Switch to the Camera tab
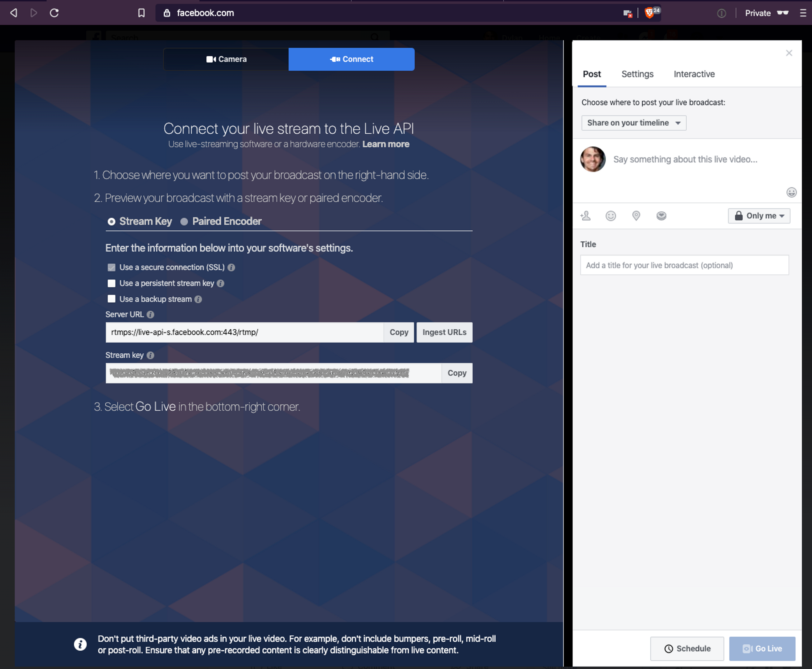This screenshot has width=812, height=669. tap(226, 59)
